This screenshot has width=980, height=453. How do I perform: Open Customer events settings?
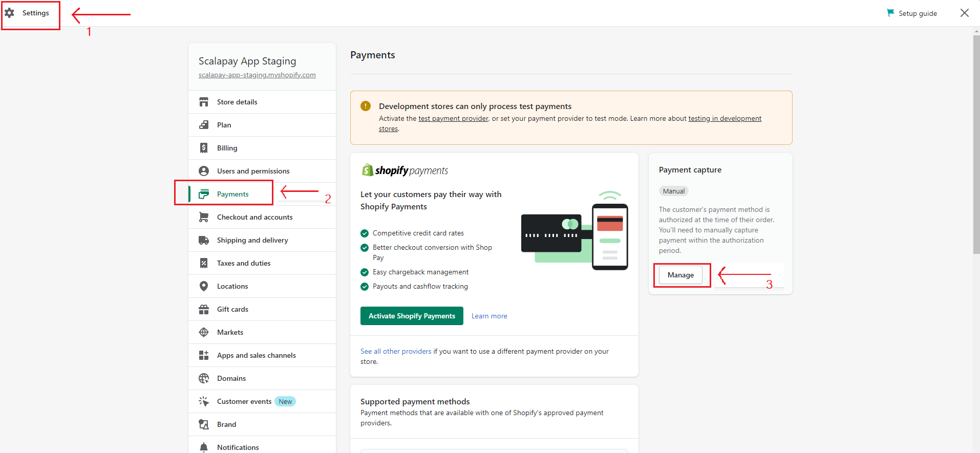[x=262, y=401]
